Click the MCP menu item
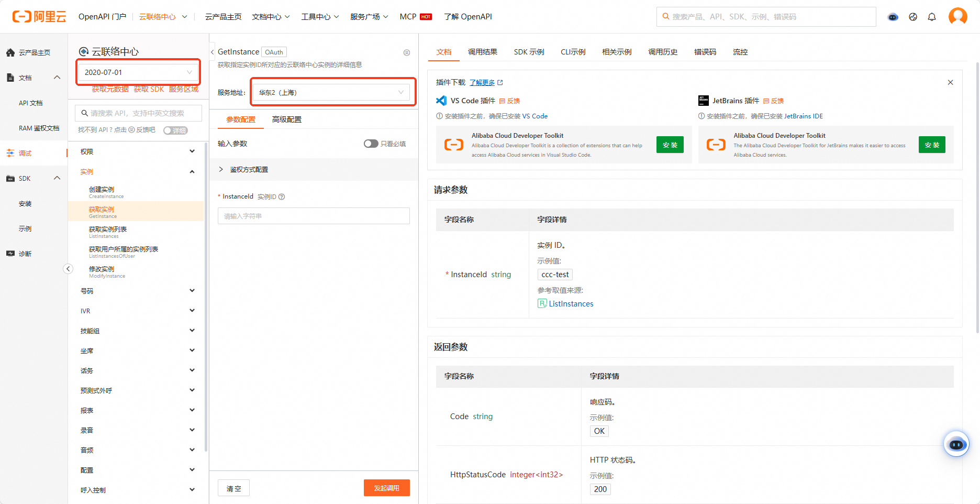980x504 pixels. pos(416,17)
